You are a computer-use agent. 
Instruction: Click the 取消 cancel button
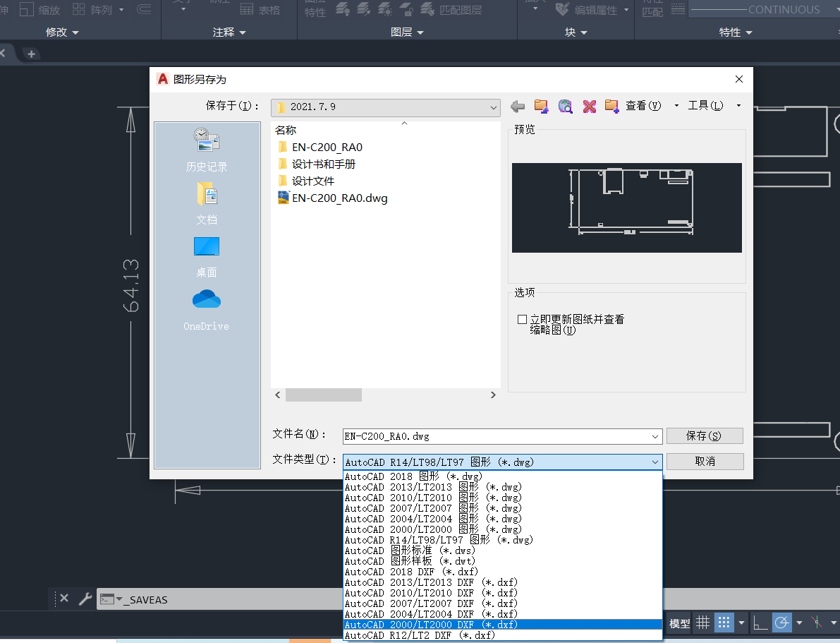click(x=705, y=461)
